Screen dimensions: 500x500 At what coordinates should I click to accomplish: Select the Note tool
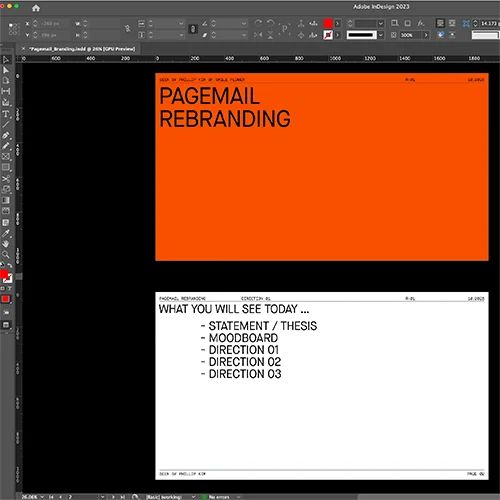pyautogui.click(x=6, y=223)
